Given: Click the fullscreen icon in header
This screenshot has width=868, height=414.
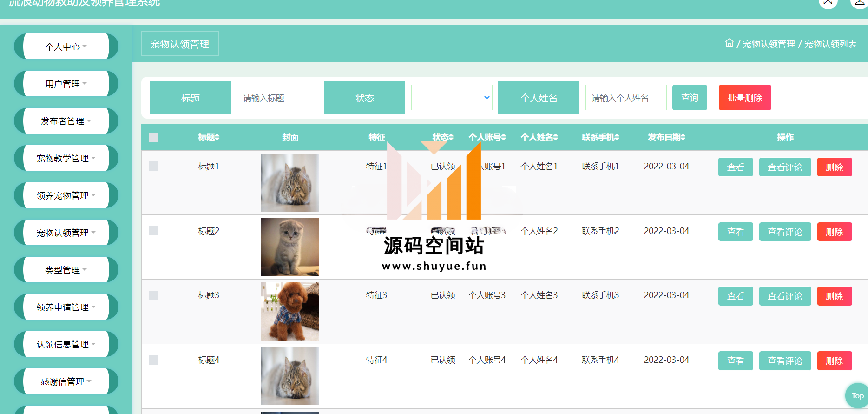Looking at the screenshot, I should pyautogui.click(x=828, y=3).
